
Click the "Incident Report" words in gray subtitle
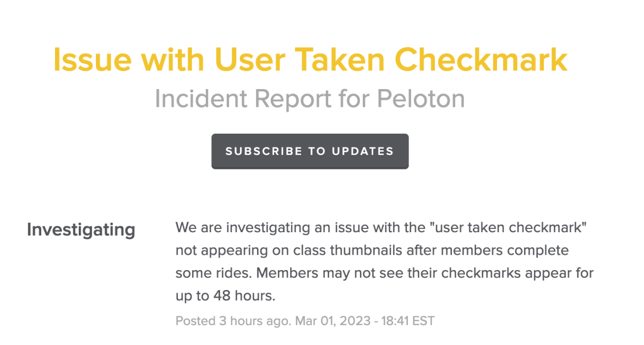click(x=242, y=99)
